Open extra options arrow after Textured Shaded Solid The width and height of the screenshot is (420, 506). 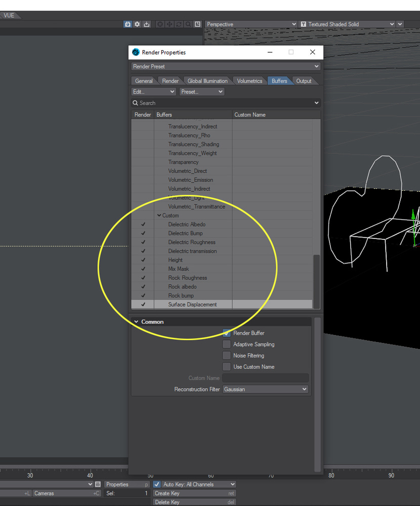coord(400,24)
